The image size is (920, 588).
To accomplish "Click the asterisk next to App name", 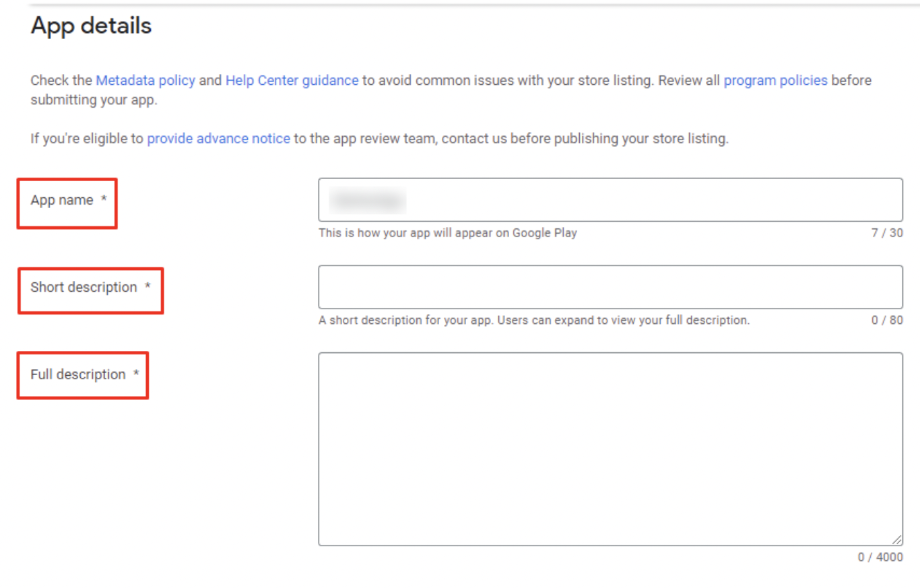I will pyautogui.click(x=102, y=197).
